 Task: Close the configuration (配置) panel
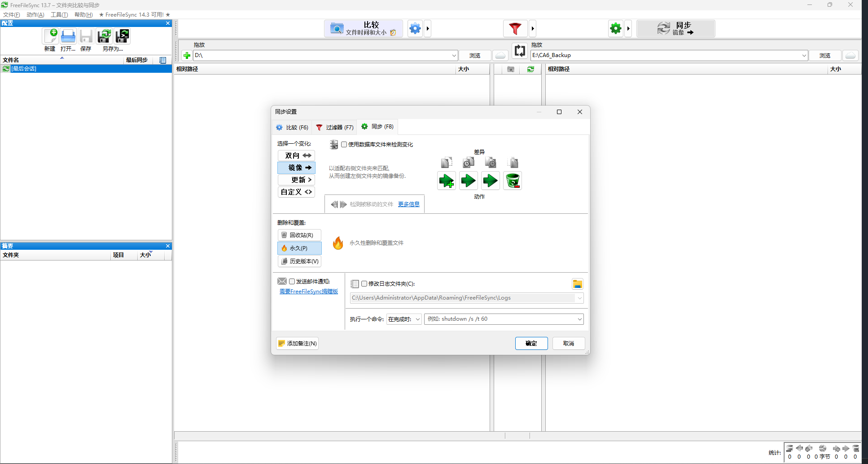168,23
